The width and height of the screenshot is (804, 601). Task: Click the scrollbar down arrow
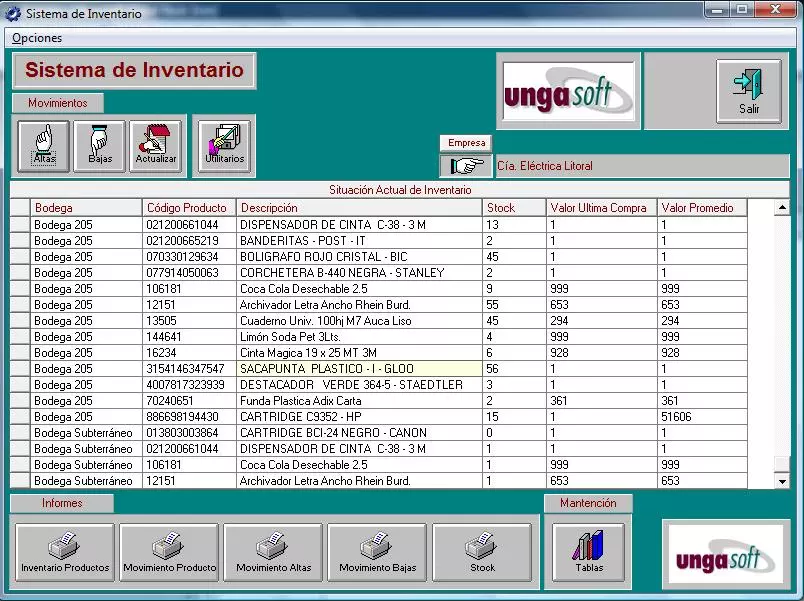(781, 480)
